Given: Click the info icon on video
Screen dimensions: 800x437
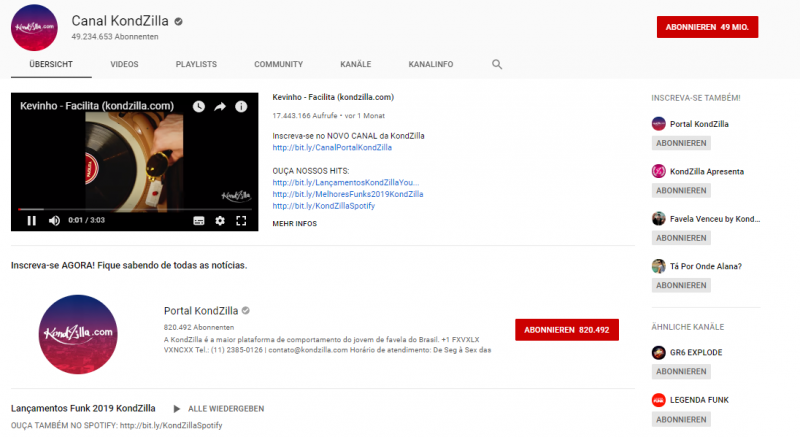Looking at the screenshot, I should [241, 106].
